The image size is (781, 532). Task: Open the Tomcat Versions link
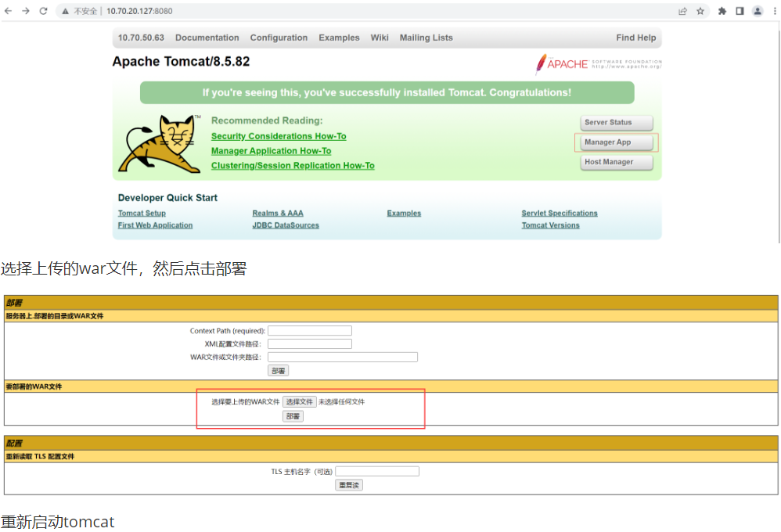click(x=550, y=225)
